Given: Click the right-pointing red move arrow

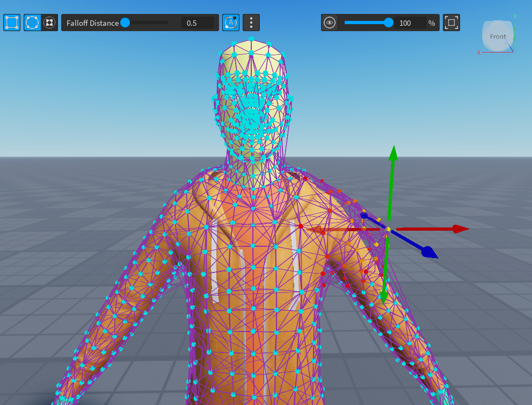Looking at the screenshot, I should tap(460, 229).
